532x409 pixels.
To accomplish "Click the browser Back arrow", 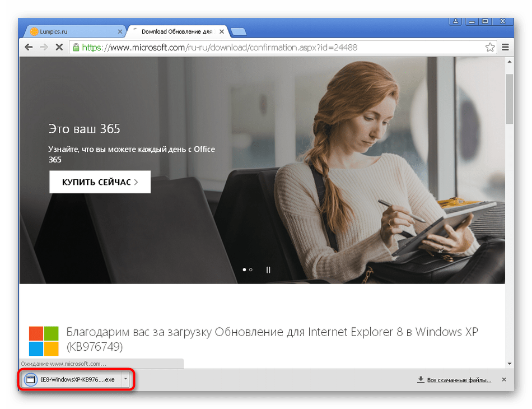I will point(29,48).
